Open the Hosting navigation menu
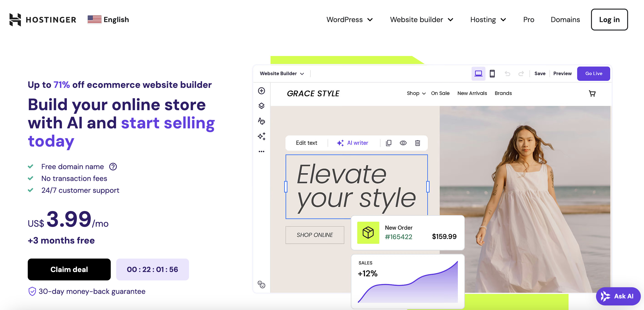Image resolution: width=644 pixels, height=310 pixels. (x=488, y=19)
